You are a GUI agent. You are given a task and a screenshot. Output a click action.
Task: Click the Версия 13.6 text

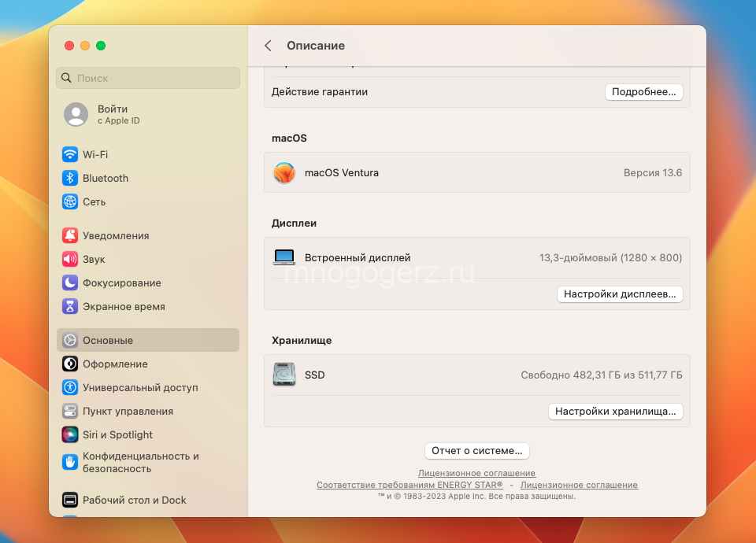(x=653, y=173)
